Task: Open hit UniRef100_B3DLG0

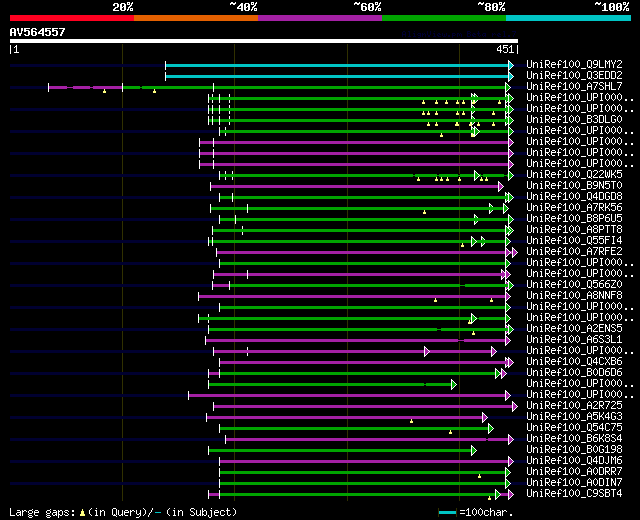Action: 574,120
